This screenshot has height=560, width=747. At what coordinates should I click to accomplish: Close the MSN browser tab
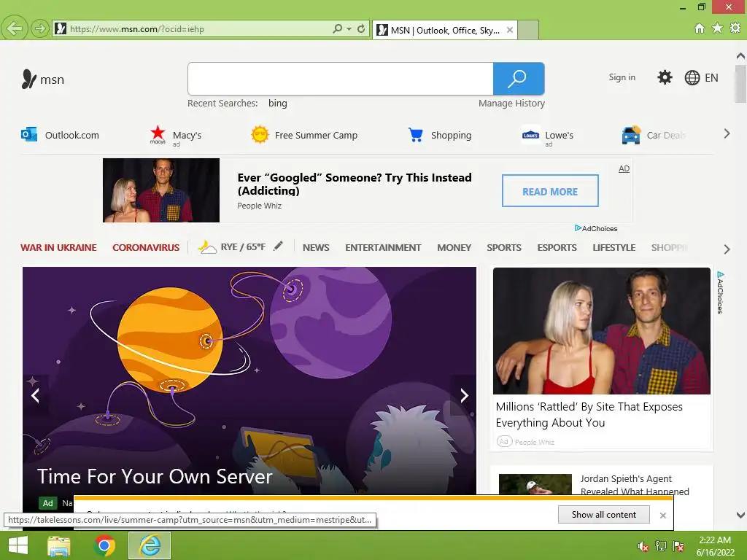510,30
